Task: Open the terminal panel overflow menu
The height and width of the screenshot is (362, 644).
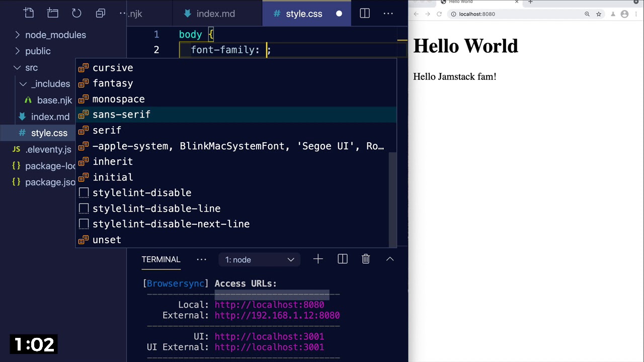Action: coord(201,259)
